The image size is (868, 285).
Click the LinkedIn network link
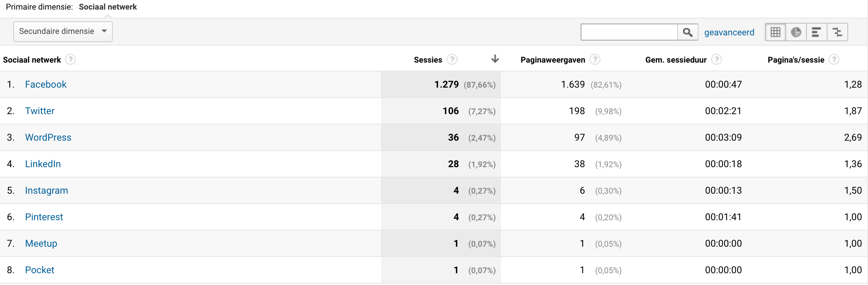tap(43, 164)
